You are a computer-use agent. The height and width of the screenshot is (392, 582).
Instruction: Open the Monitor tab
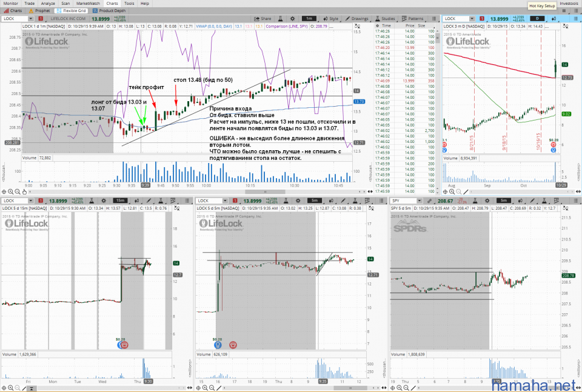coord(10,4)
